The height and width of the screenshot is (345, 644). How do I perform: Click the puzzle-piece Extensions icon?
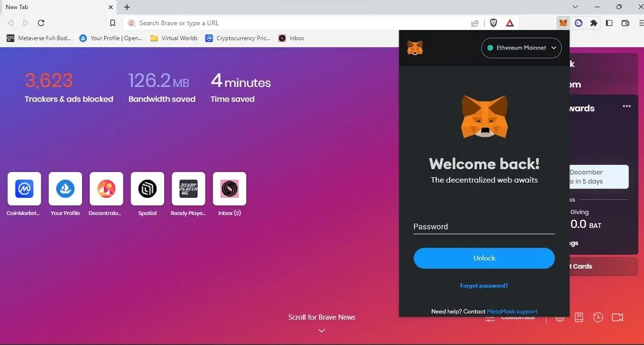[593, 23]
